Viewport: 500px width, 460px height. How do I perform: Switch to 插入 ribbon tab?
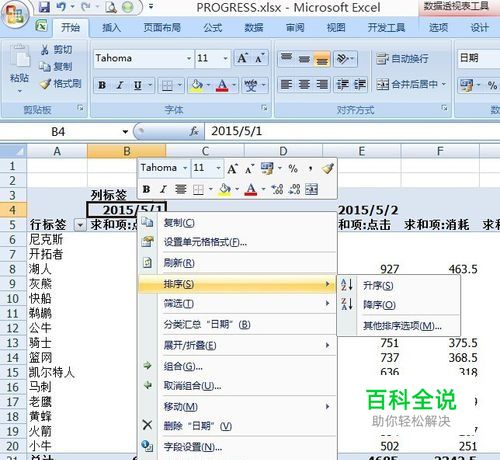coord(112,27)
